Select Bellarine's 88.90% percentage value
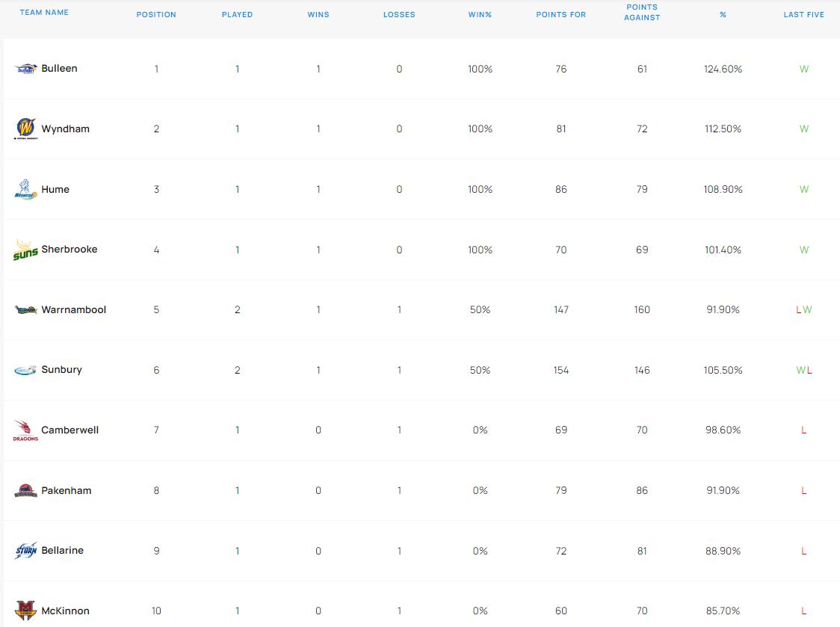The image size is (840, 627). coord(723,551)
